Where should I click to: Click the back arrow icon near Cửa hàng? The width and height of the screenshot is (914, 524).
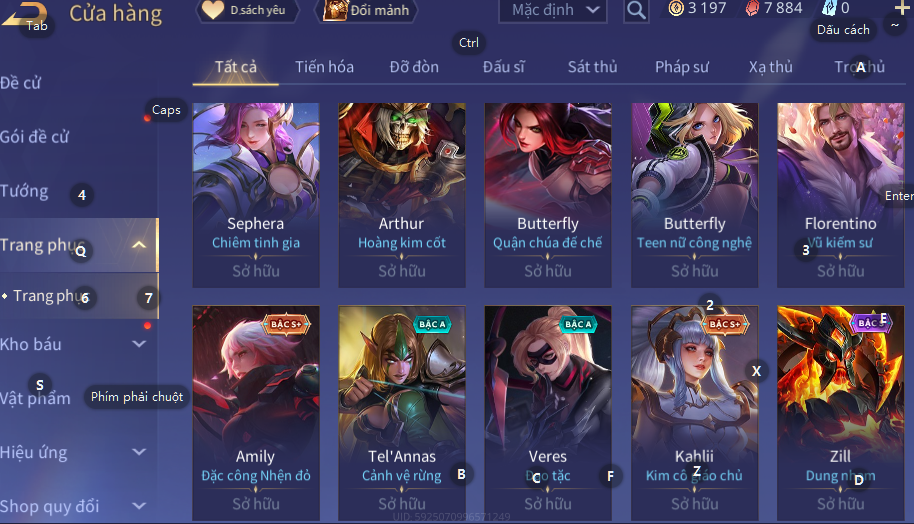tap(23, 14)
